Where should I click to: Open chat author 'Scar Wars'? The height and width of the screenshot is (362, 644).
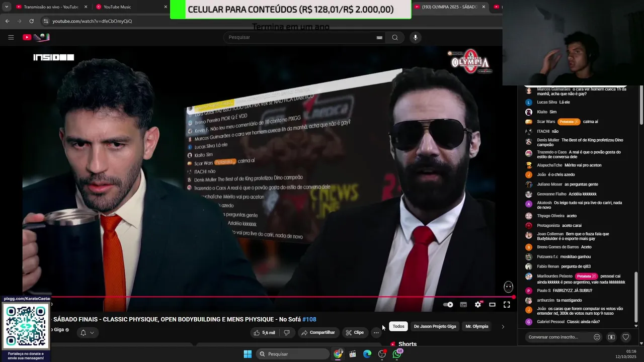(546, 122)
